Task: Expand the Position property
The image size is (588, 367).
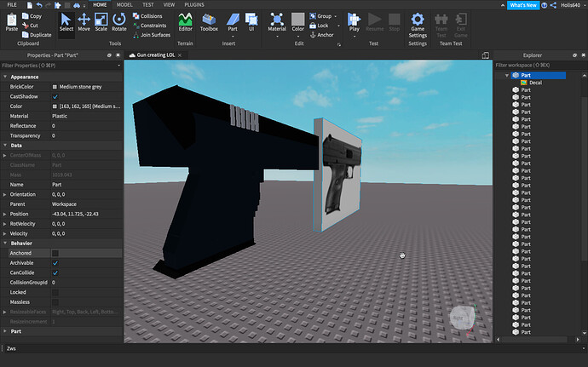Action: click(x=5, y=214)
